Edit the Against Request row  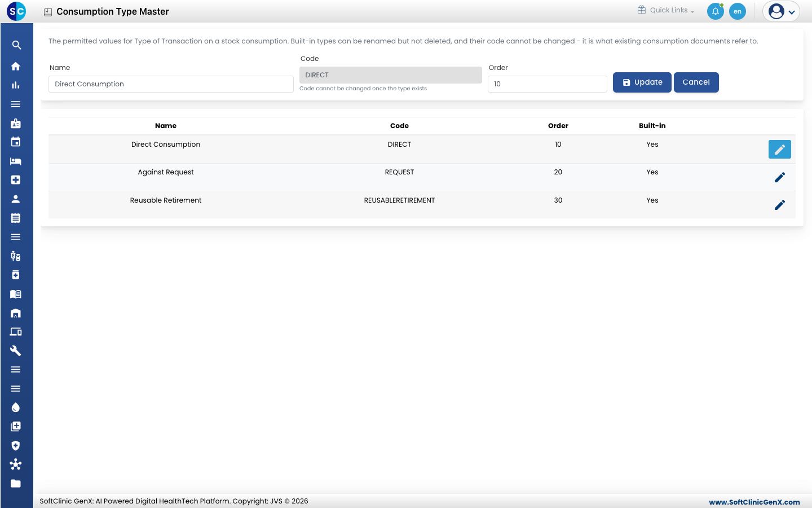[x=780, y=177]
